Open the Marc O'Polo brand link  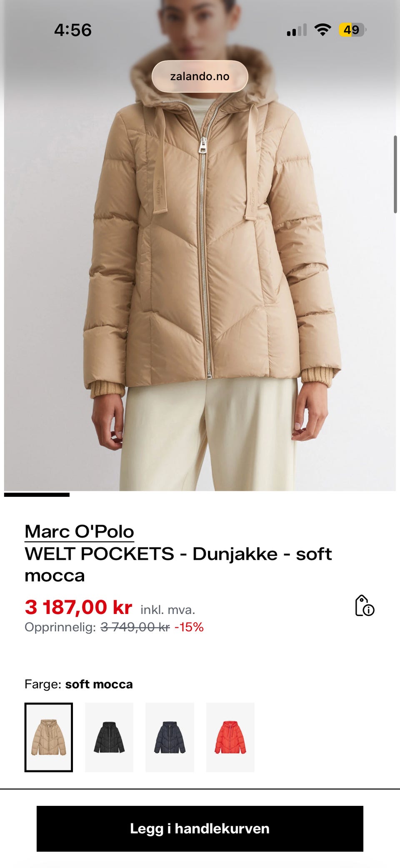(79, 532)
